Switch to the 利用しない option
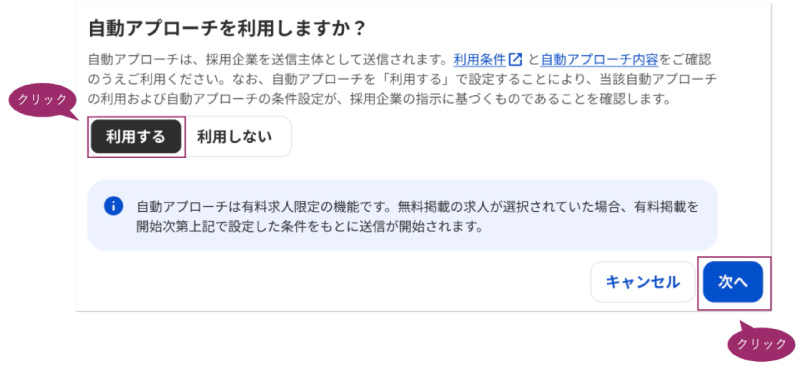The width and height of the screenshot is (800, 365). [235, 136]
